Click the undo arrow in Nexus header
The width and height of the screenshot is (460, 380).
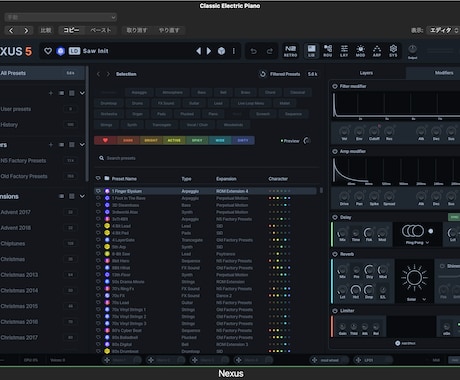click(x=254, y=51)
